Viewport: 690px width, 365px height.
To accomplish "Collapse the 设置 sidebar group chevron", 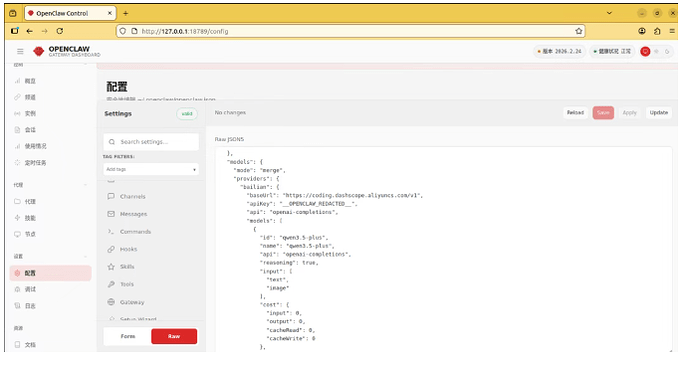I will [85, 256].
